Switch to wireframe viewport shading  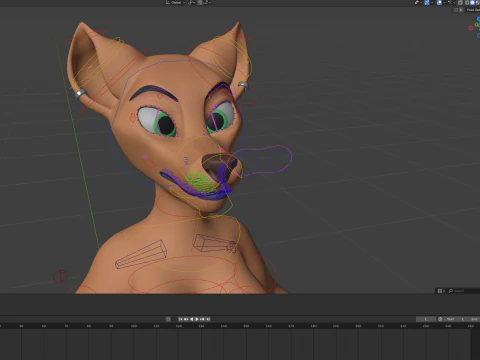[x=467, y=2]
